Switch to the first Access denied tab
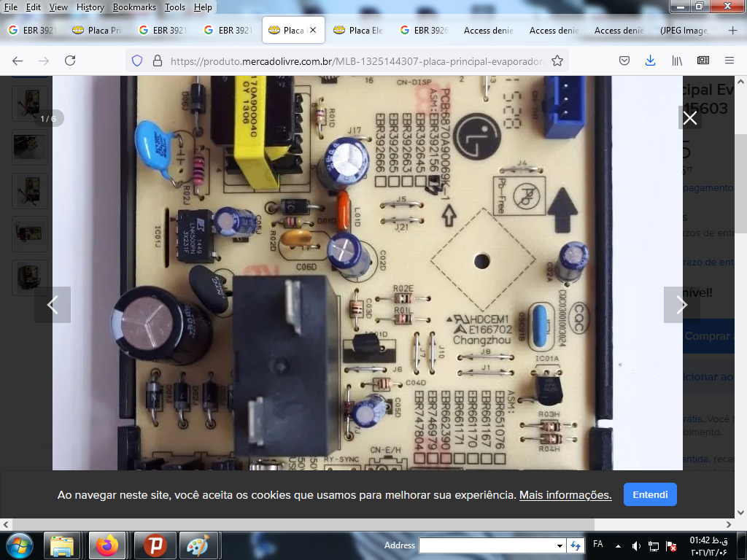 (489, 31)
